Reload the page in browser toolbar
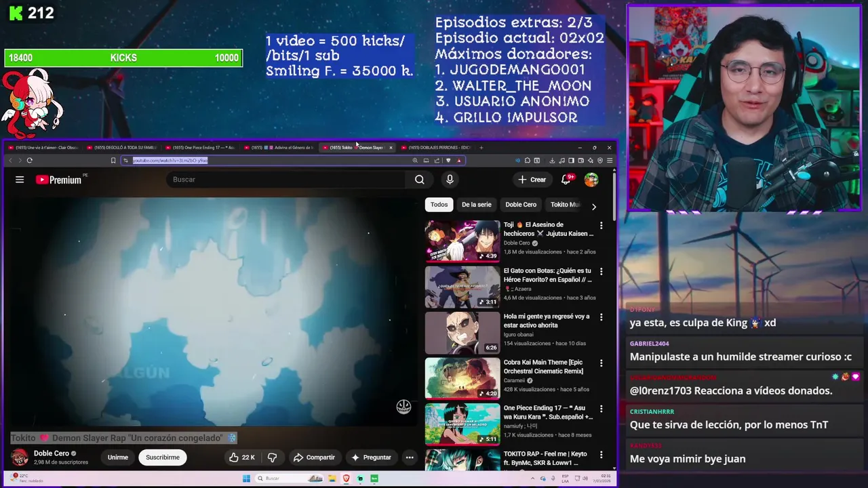This screenshot has height=488, width=868. tap(29, 161)
